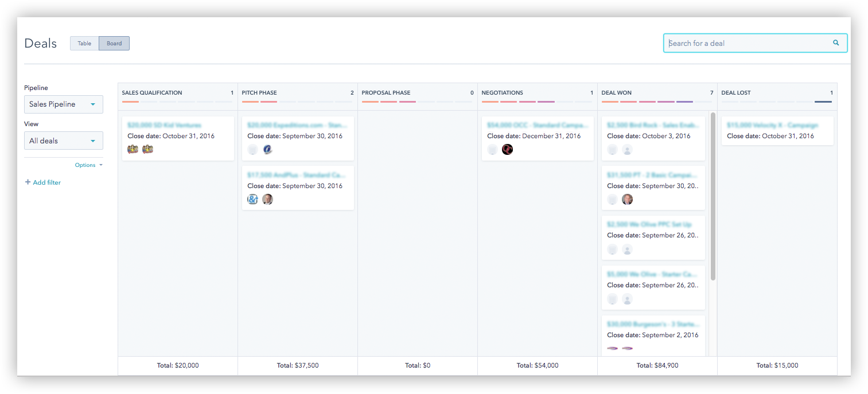Click Close date December 31, 2016 text
Viewport: 868px width, 394px height.
coord(534,136)
